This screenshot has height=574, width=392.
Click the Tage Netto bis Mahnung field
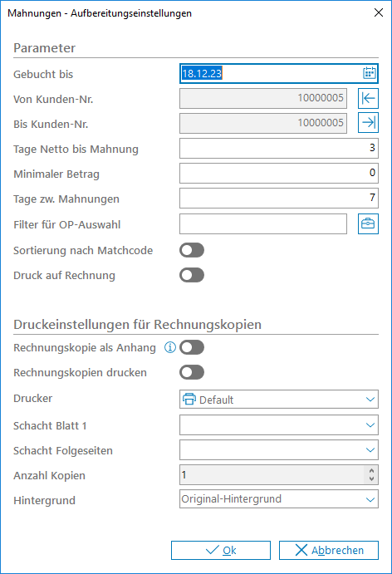coord(279,148)
